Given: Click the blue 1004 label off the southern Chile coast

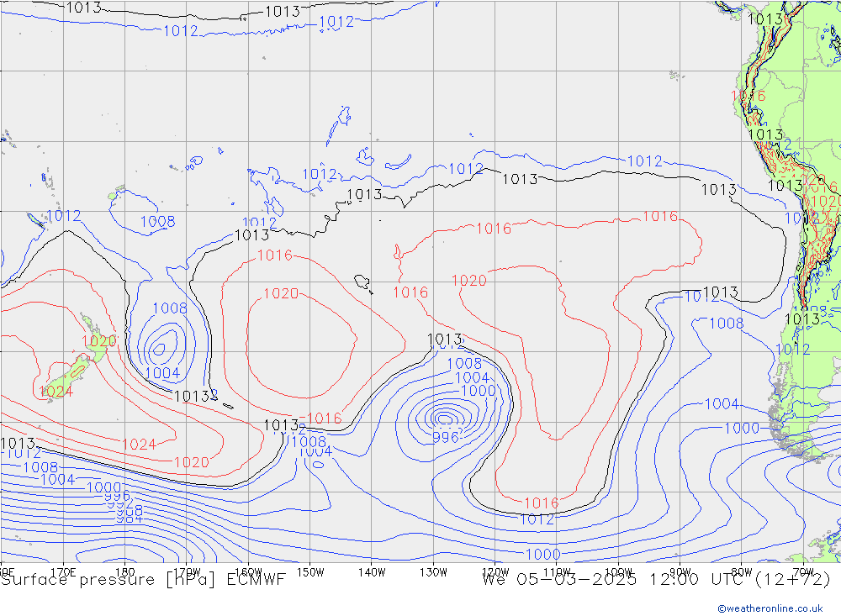Looking at the screenshot, I should point(722,403).
